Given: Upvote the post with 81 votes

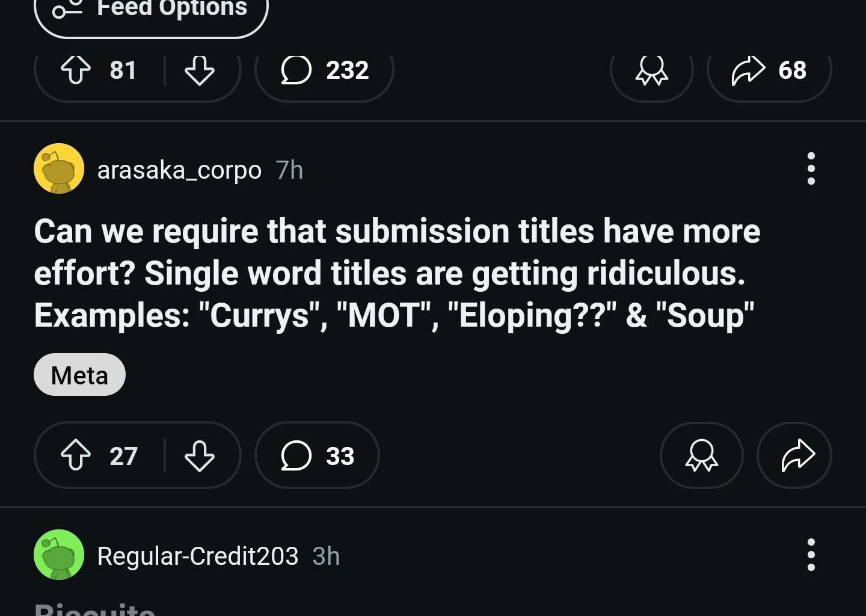Looking at the screenshot, I should click(76, 70).
